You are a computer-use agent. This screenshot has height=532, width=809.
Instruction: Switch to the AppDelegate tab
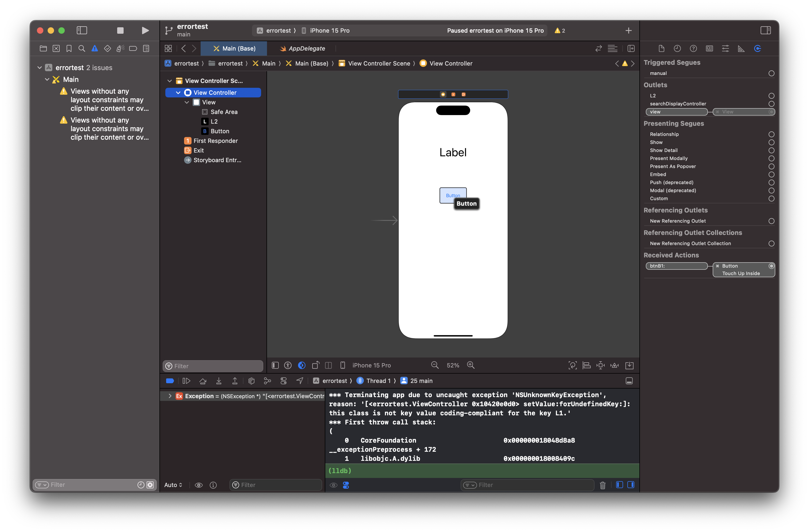[303, 49]
